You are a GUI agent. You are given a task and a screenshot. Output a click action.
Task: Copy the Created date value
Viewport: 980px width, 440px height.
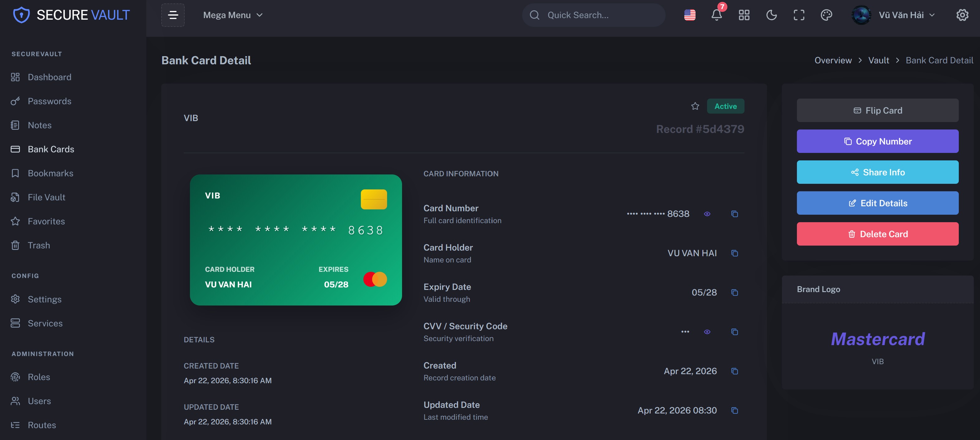click(x=734, y=371)
